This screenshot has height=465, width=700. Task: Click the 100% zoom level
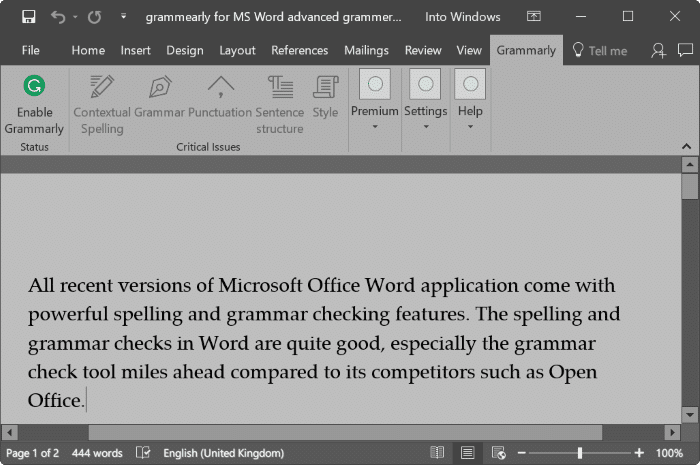click(669, 453)
